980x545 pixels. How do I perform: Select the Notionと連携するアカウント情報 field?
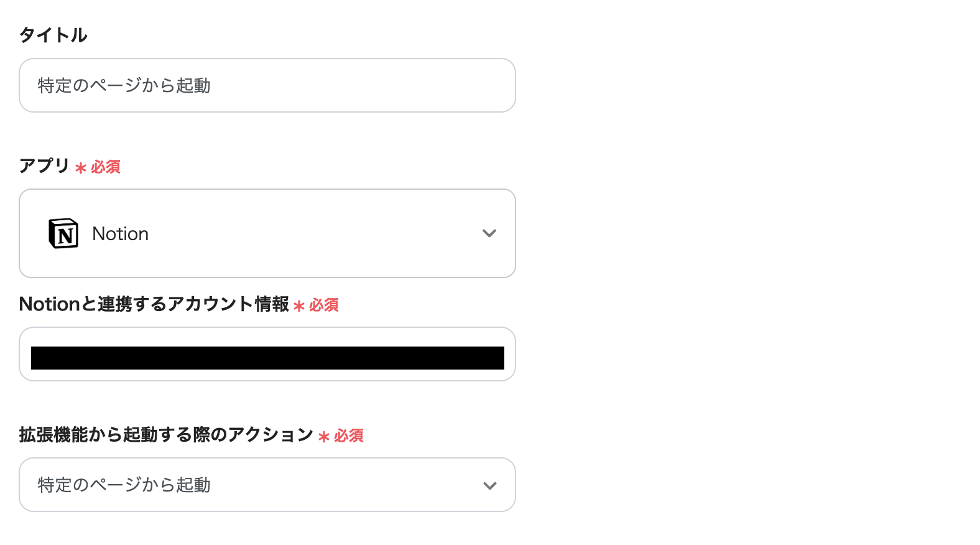click(x=267, y=354)
